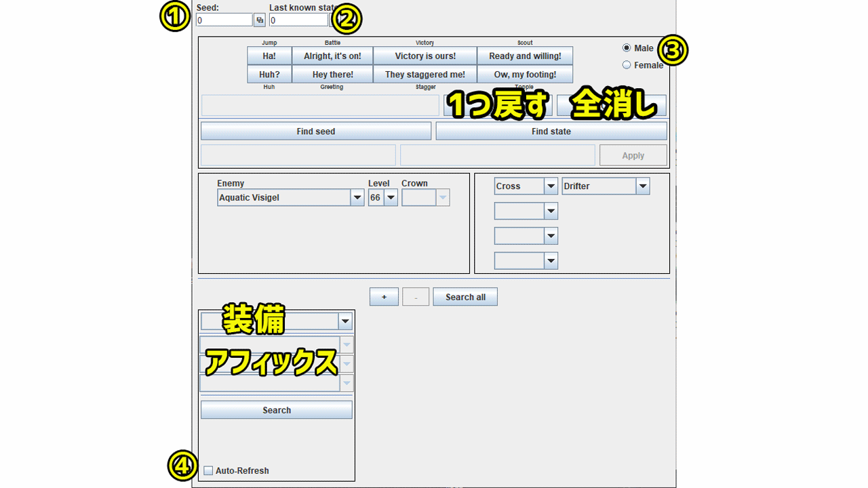Select the Female radio button
This screenshot has width=868, height=488.
click(627, 65)
